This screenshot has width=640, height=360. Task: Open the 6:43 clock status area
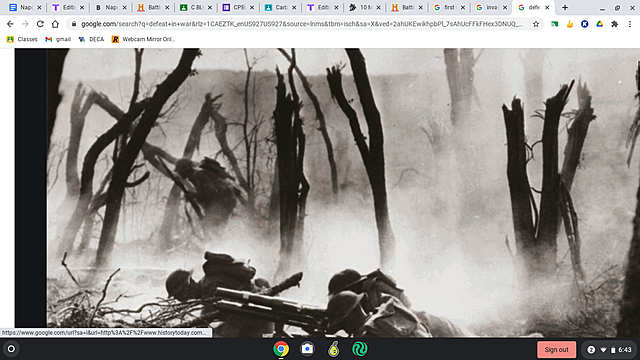(x=625, y=350)
